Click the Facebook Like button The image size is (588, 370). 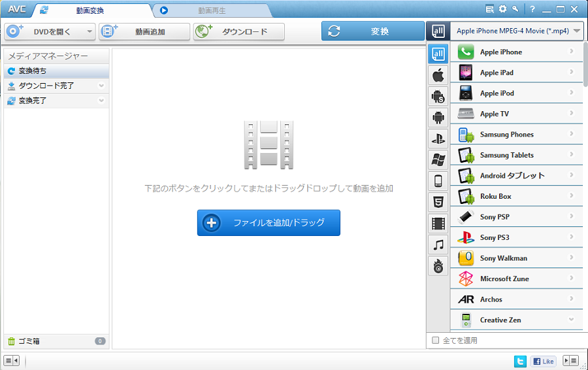pyautogui.click(x=544, y=362)
